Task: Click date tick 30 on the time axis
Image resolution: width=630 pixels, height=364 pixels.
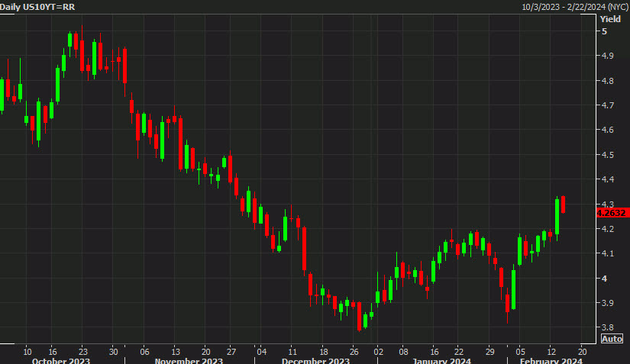Action: [x=113, y=352]
